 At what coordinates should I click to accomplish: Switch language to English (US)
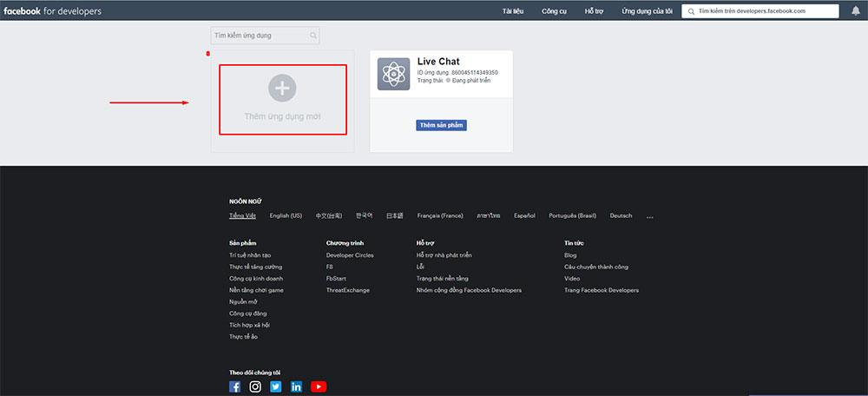(x=286, y=215)
